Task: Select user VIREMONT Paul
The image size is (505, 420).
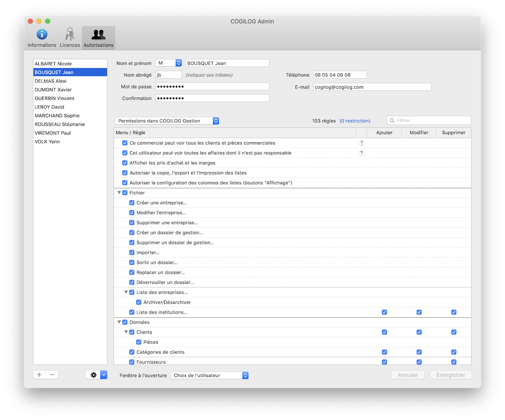Action: [70, 133]
